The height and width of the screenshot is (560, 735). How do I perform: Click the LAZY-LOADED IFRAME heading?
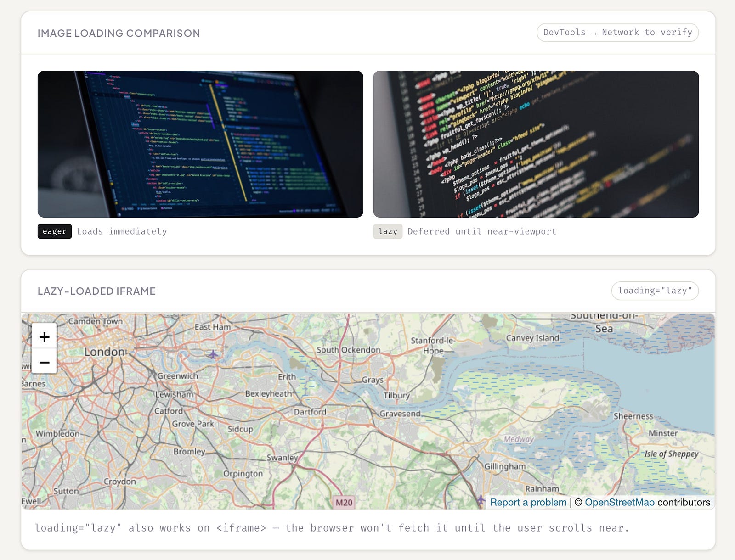click(x=96, y=291)
